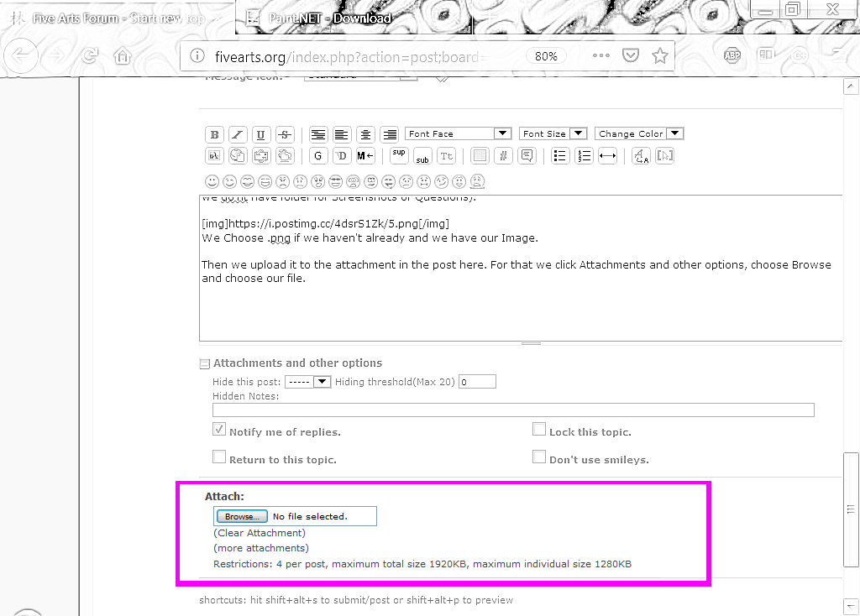The height and width of the screenshot is (616, 860).
Task: Reload the current browser page
Action: [x=90, y=55]
